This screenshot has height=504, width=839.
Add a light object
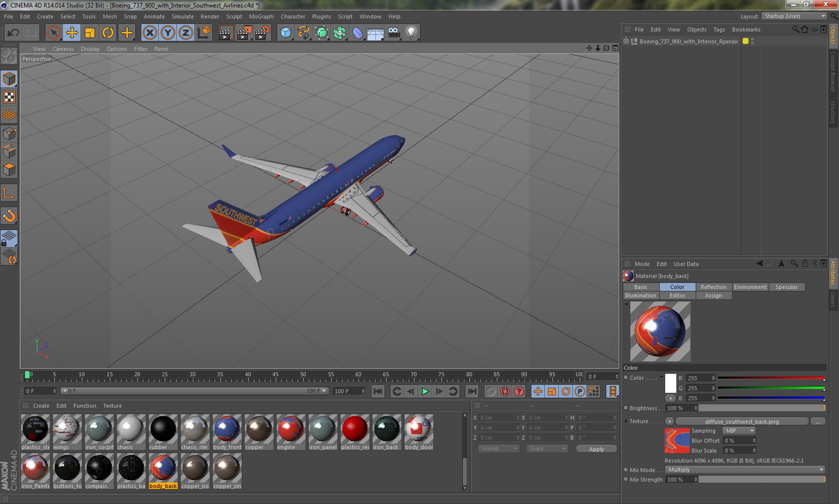412,33
